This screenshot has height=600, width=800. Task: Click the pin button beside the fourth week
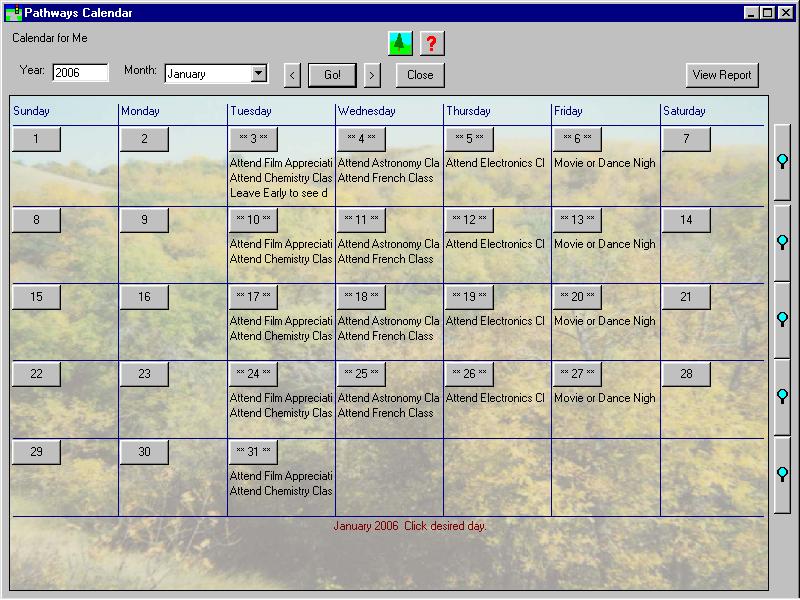tap(783, 396)
